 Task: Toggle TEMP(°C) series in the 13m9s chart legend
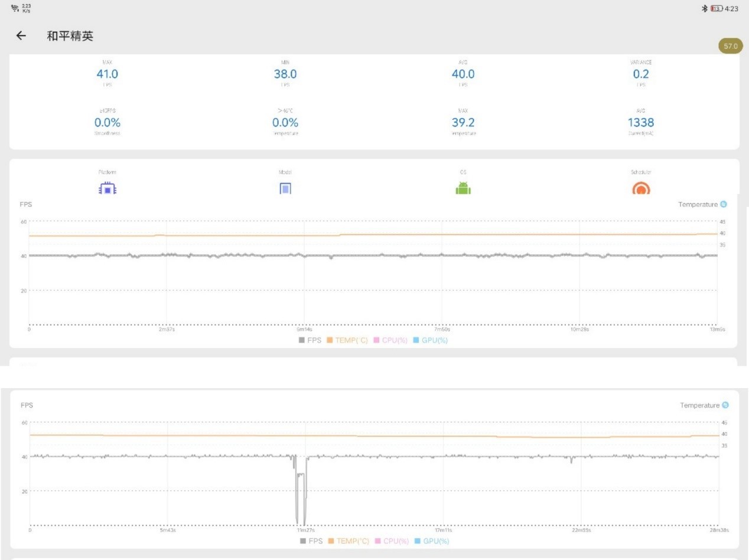(347, 340)
